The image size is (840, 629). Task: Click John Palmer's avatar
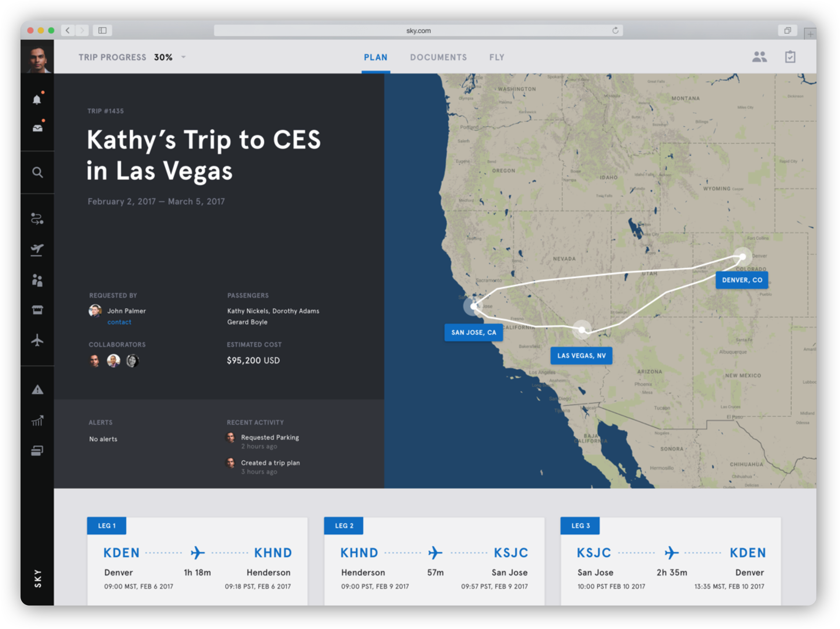pos(95,311)
